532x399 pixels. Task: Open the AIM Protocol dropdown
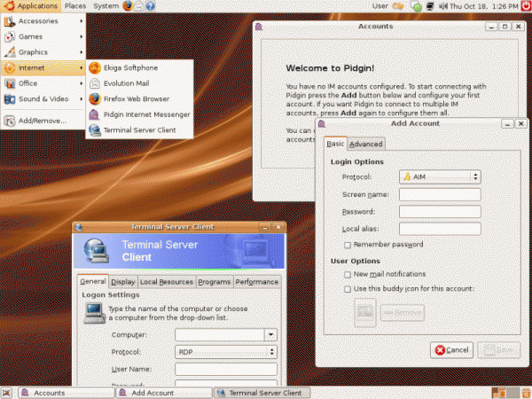tap(440, 176)
